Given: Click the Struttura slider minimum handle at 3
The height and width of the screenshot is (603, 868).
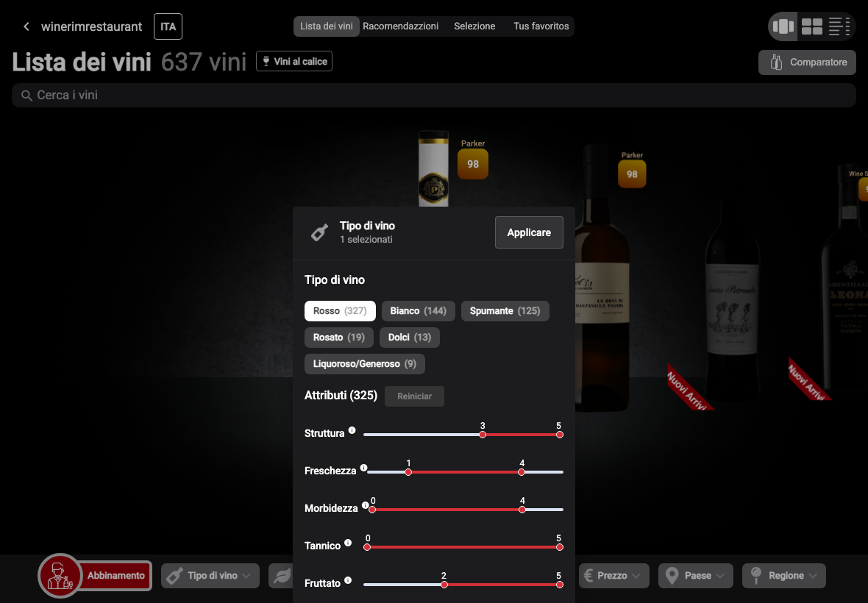Looking at the screenshot, I should point(483,435).
